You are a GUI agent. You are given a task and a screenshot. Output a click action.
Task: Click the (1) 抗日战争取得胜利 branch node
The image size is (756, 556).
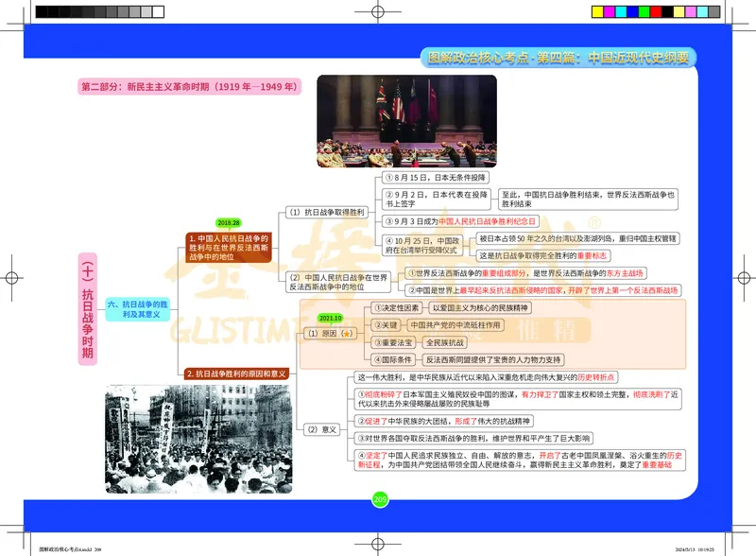click(326, 213)
